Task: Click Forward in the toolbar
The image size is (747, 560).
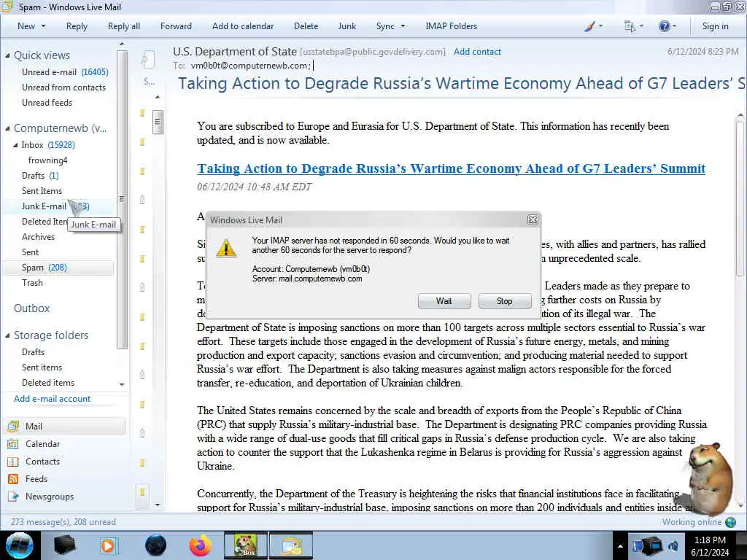Action: [x=176, y=26]
